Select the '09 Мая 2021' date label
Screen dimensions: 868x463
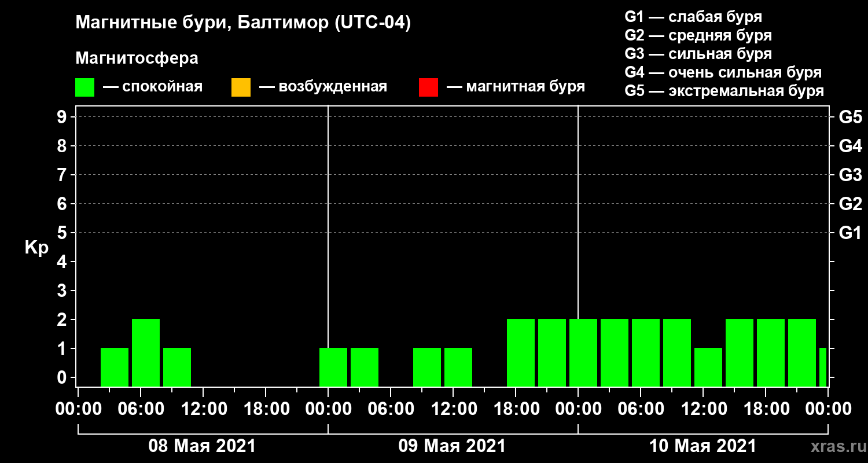(452, 446)
